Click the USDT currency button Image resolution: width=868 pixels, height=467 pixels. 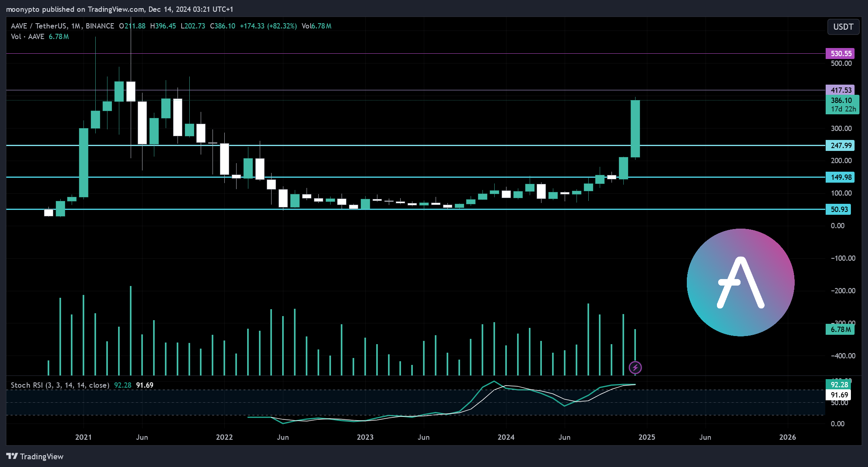pyautogui.click(x=843, y=27)
